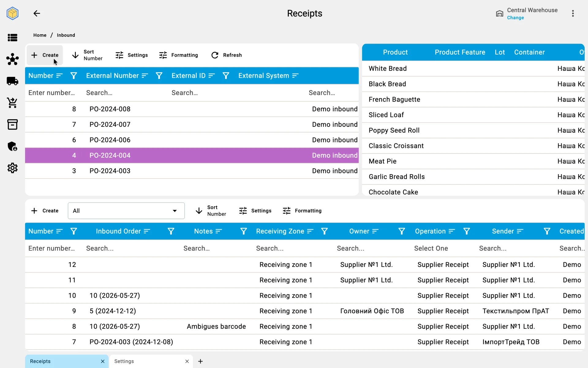Add a new tab with plus

[x=200, y=361]
